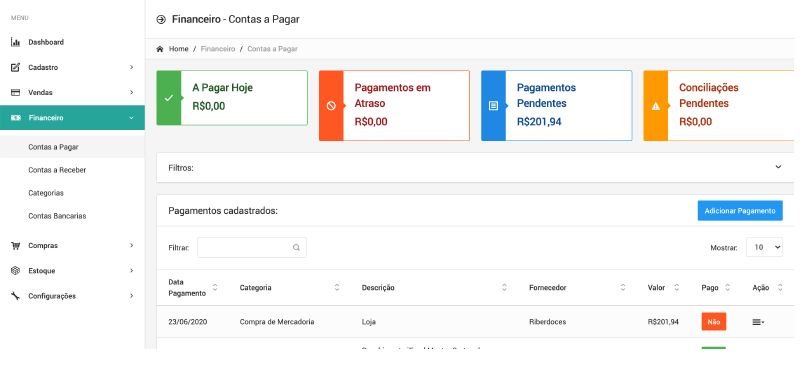Click the Cadastro edit icon
The height and width of the screenshot is (389, 804).
click(x=15, y=67)
